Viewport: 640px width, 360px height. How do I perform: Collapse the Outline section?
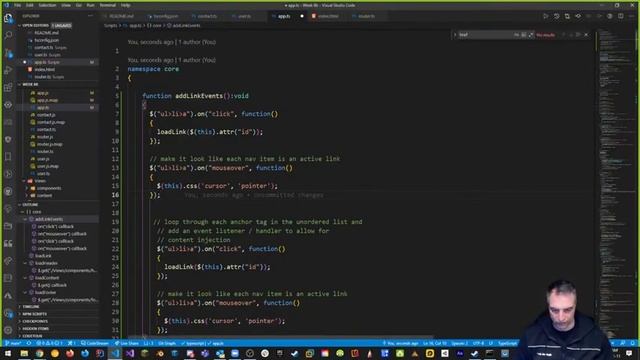coord(58,204)
